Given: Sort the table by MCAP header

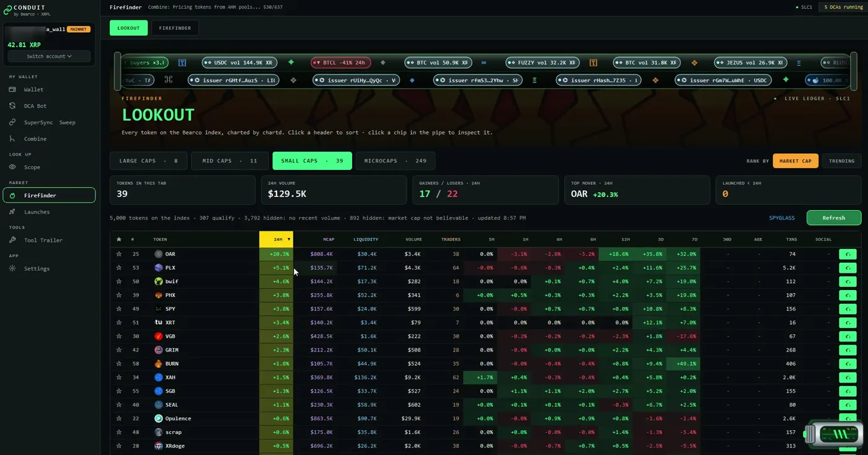Looking at the screenshot, I should (329, 239).
